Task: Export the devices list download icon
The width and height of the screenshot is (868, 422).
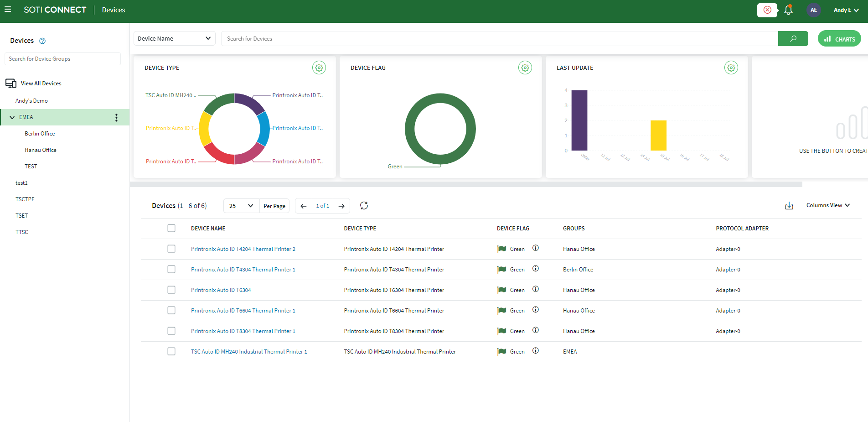Action: (789, 206)
